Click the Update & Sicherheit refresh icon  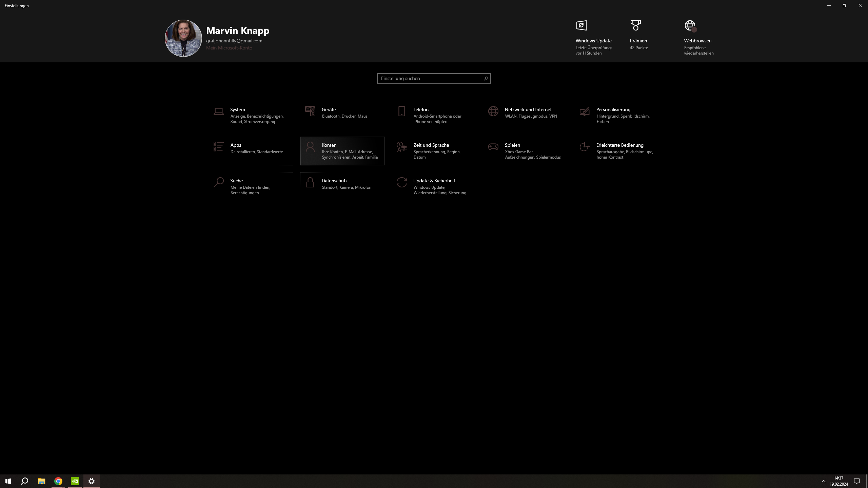(x=401, y=182)
